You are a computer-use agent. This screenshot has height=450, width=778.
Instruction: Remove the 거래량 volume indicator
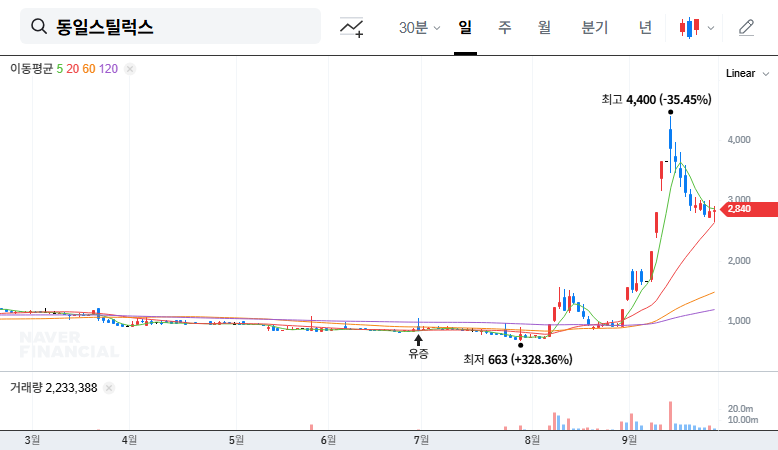tap(109, 388)
